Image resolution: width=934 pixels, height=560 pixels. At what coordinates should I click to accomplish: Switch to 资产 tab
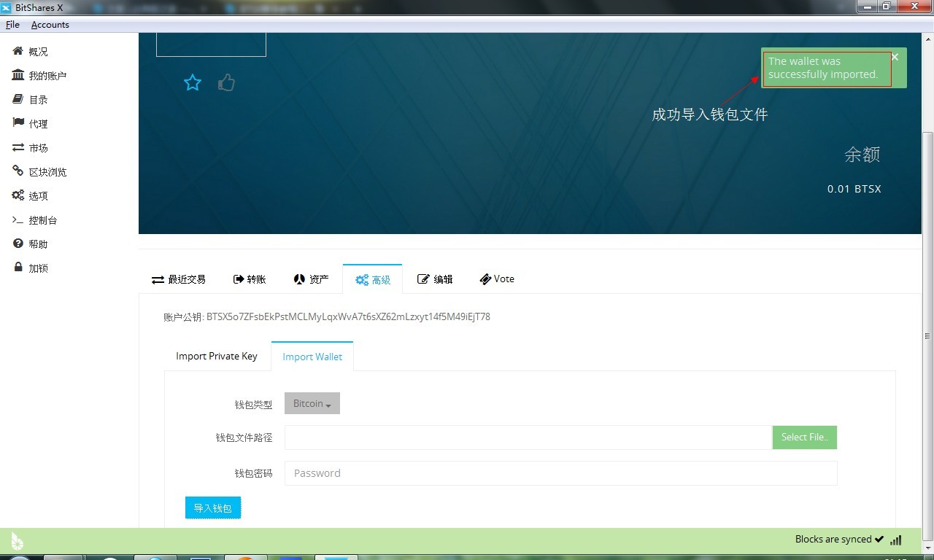tap(311, 279)
